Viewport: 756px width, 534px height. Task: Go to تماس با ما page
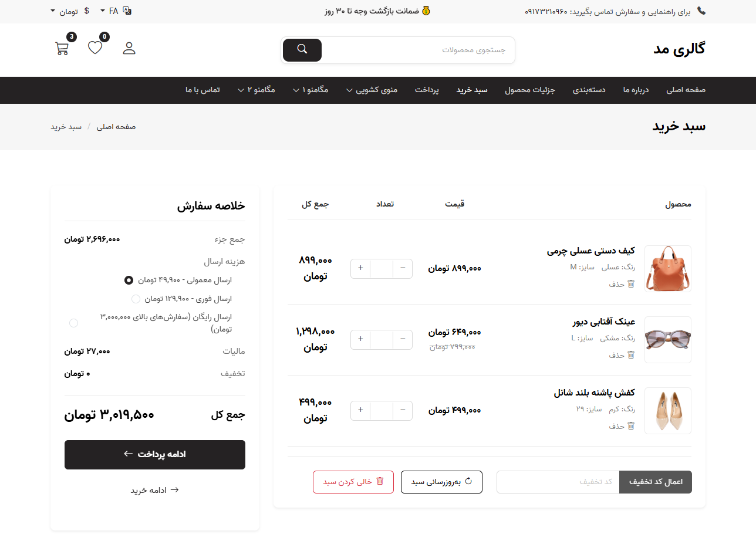click(203, 90)
